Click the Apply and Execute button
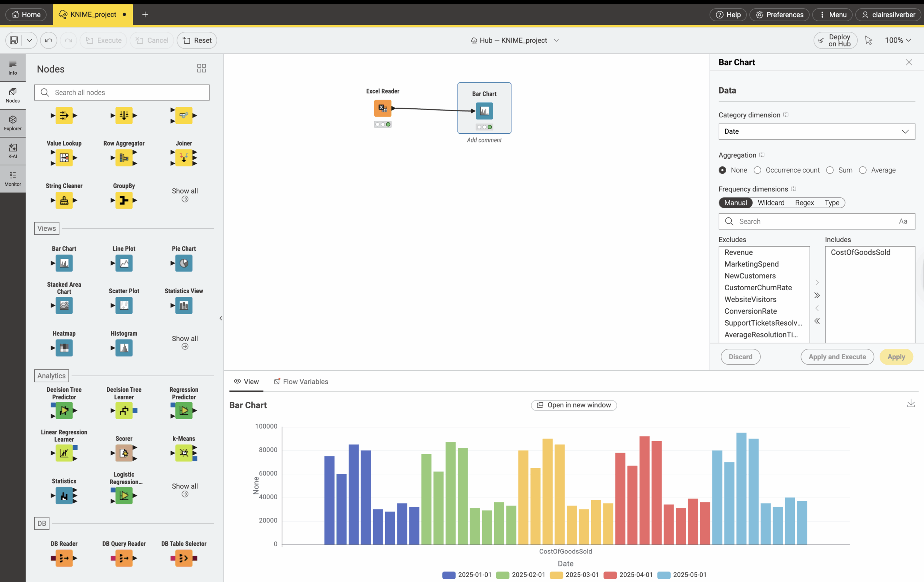The image size is (924, 582). tap(837, 357)
